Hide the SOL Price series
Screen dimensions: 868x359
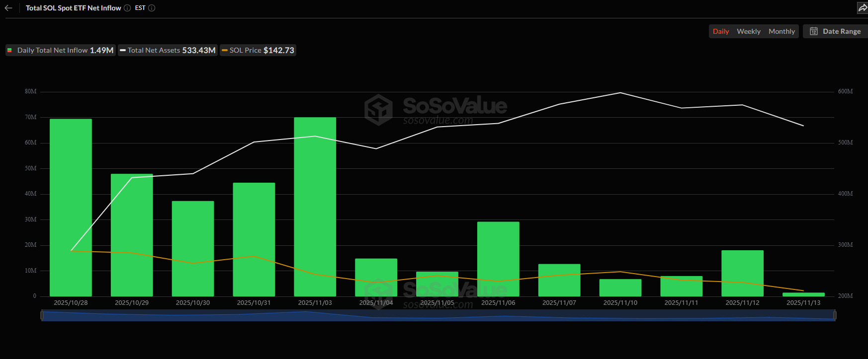(258, 50)
